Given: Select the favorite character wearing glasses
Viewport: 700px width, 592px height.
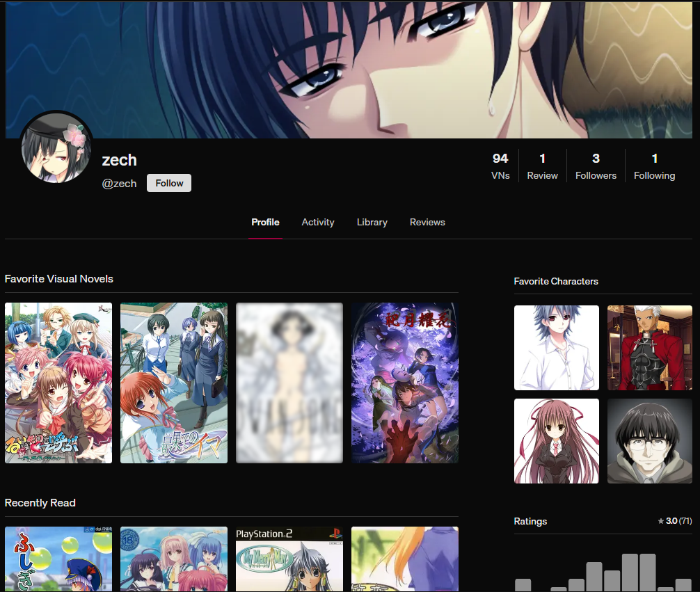Looking at the screenshot, I should [650, 441].
